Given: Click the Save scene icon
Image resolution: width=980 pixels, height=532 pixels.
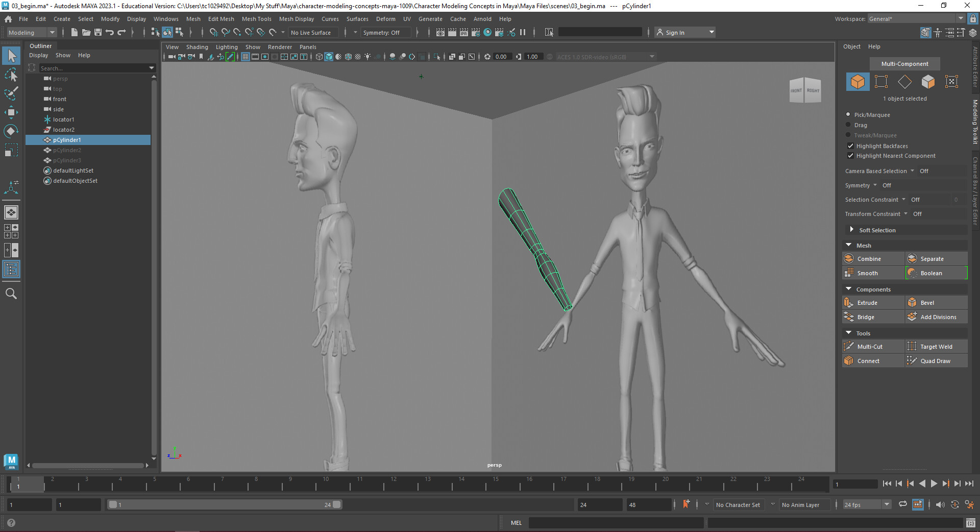Looking at the screenshot, I should pyautogui.click(x=97, y=32).
